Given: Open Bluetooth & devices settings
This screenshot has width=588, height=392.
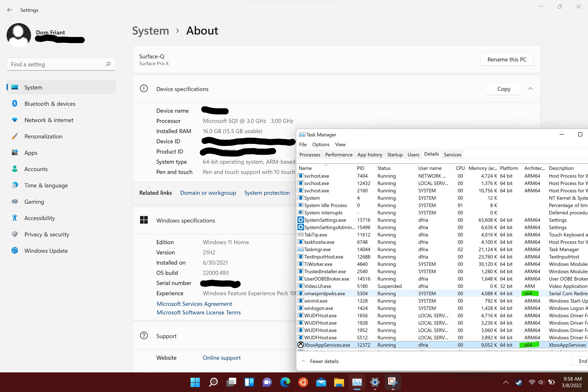Looking at the screenshot, I should tap(49, 104).
